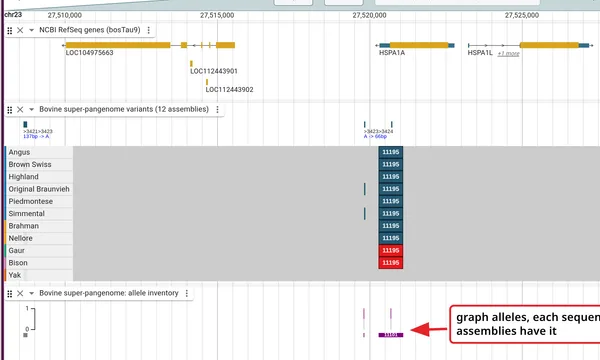Grab the drag handle of allele inventory track
600x360 pixels.
[10, 293]
